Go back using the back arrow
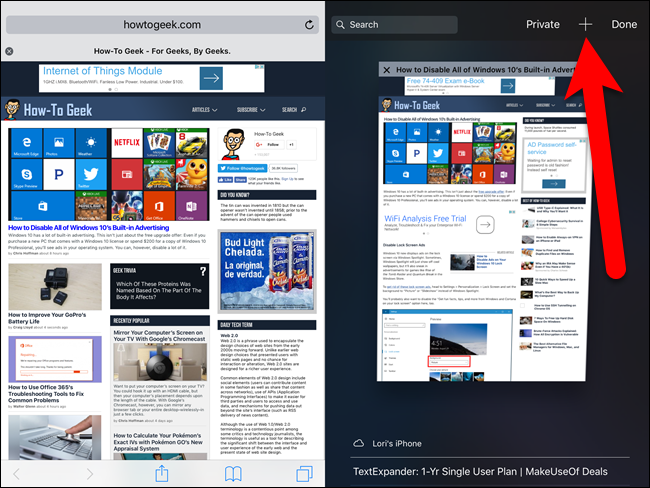Image resolution: width=650 pixels, height=488 pixels. click(x=17, y=473)
